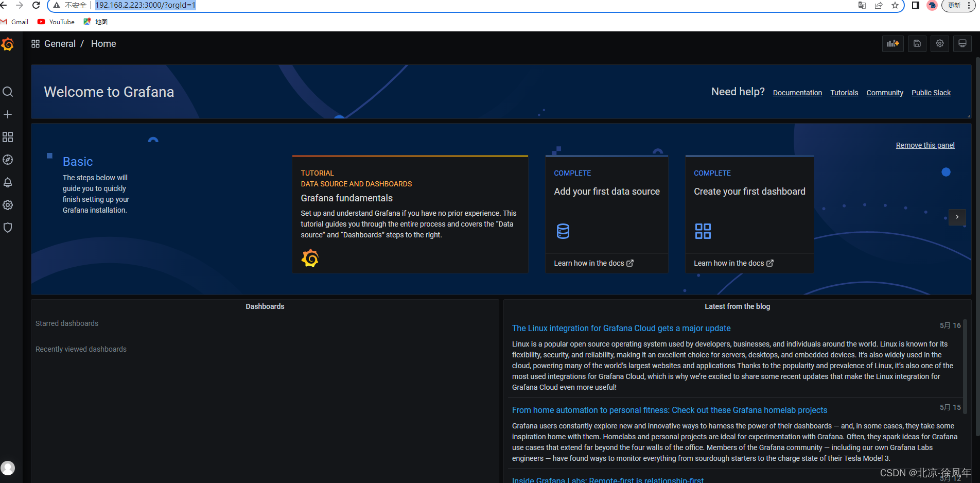
Task: Click the General folder breadcrumb
Action: click(x=60, y=44)
